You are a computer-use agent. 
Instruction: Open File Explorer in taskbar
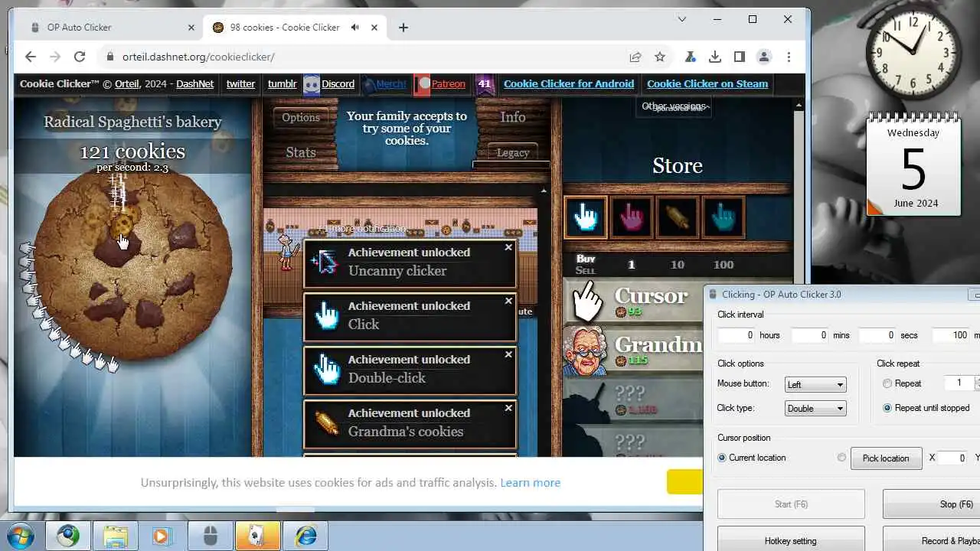(115, 536)
